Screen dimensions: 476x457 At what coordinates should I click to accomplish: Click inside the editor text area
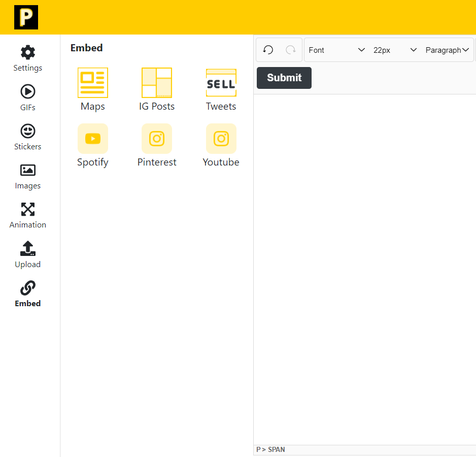[x=365, y=269]
